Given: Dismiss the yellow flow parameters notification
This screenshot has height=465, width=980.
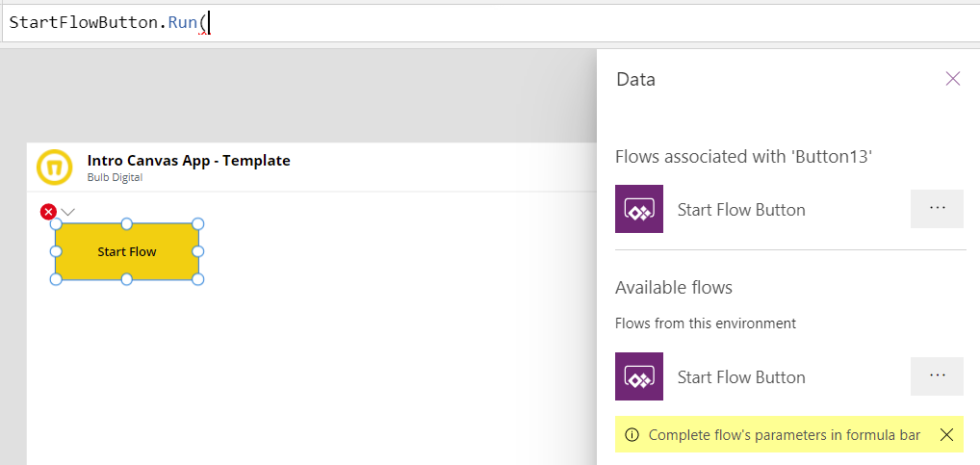Looking at the screenshot, I should coord(946,435).
